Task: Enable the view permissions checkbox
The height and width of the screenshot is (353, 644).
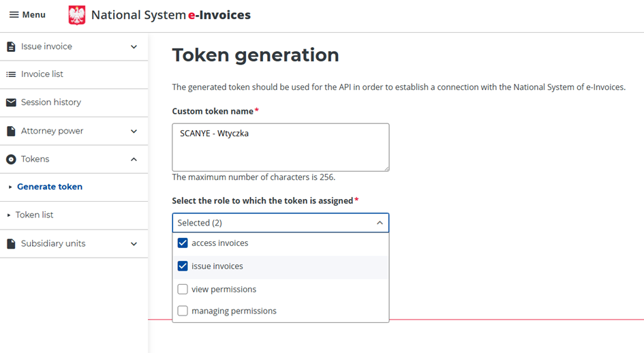Action: 183,290
